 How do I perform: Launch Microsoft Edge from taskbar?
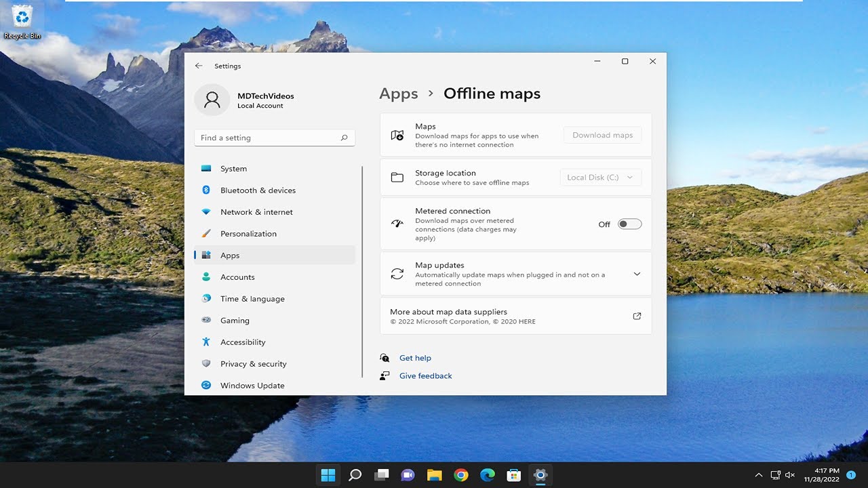(488, 475)
